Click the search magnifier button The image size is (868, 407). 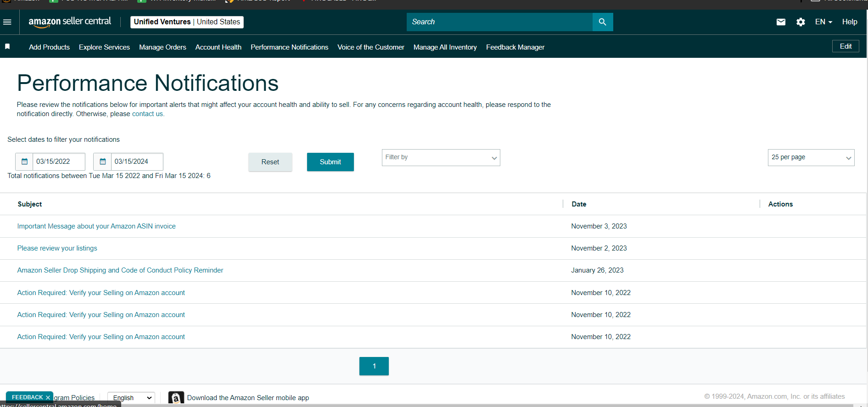click(x=603, y=22)
